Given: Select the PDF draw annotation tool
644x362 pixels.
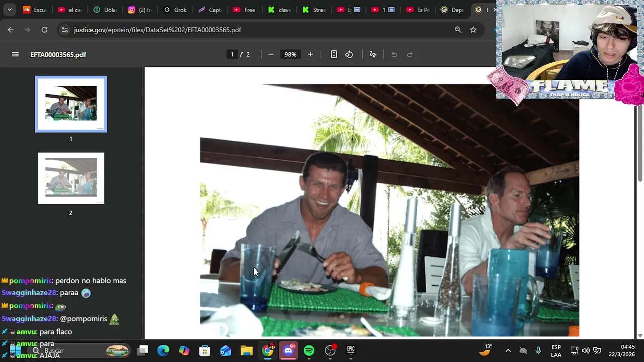Looking at the screenshot, I should coord(373,54).
